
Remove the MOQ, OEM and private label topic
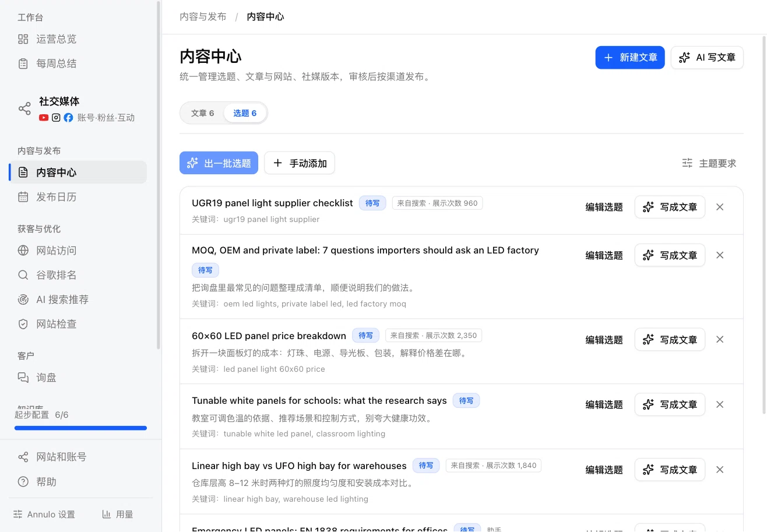coord(720,255)
